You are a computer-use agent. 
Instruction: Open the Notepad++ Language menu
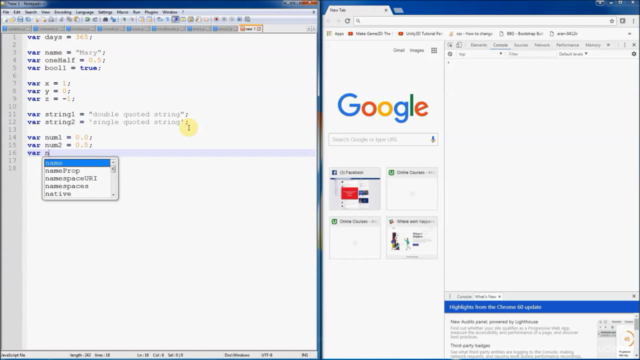pos(84,12)
